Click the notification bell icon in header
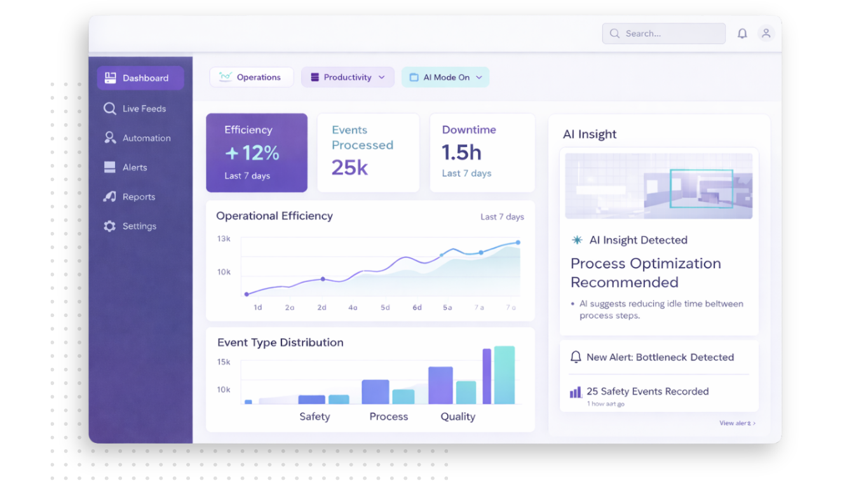 click(742, 34)
